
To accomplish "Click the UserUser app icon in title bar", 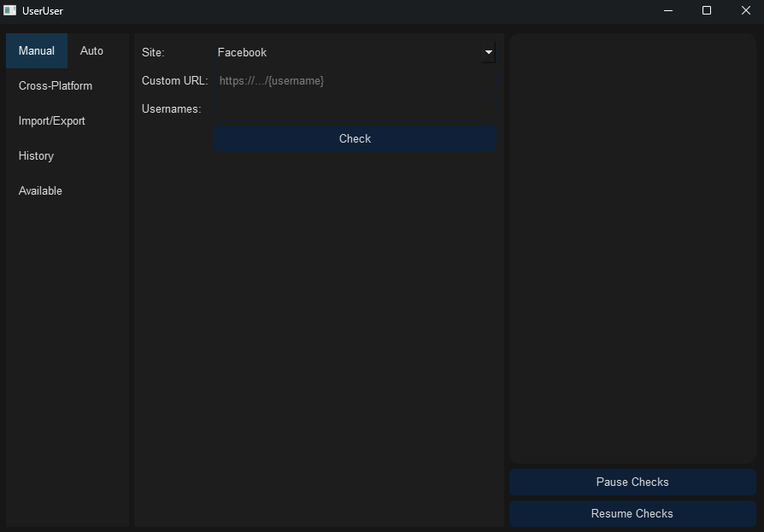I will click(x=9, y=11).
